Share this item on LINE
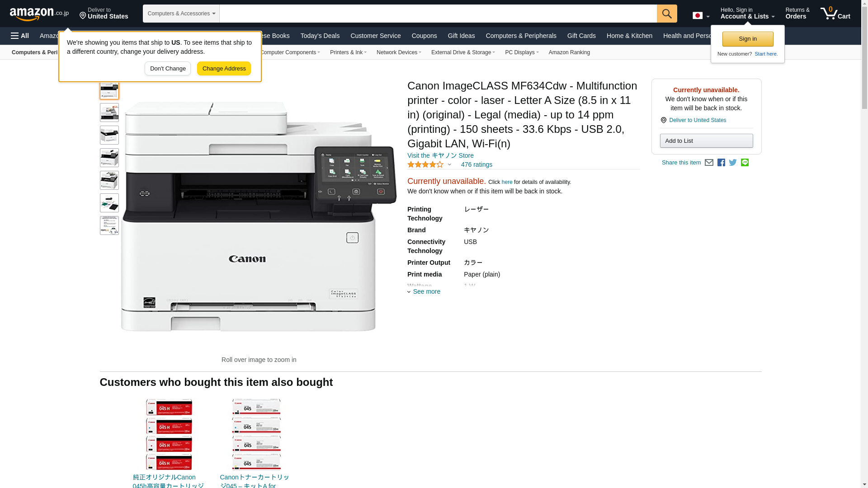This screenshot has width=868, height=488. [745, 163]
